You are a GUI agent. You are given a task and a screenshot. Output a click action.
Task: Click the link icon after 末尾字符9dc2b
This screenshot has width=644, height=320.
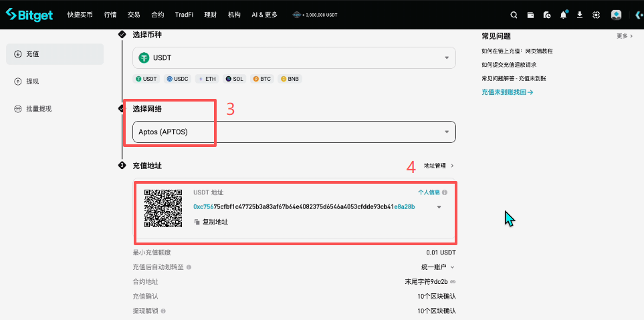(x=453, y=282)
